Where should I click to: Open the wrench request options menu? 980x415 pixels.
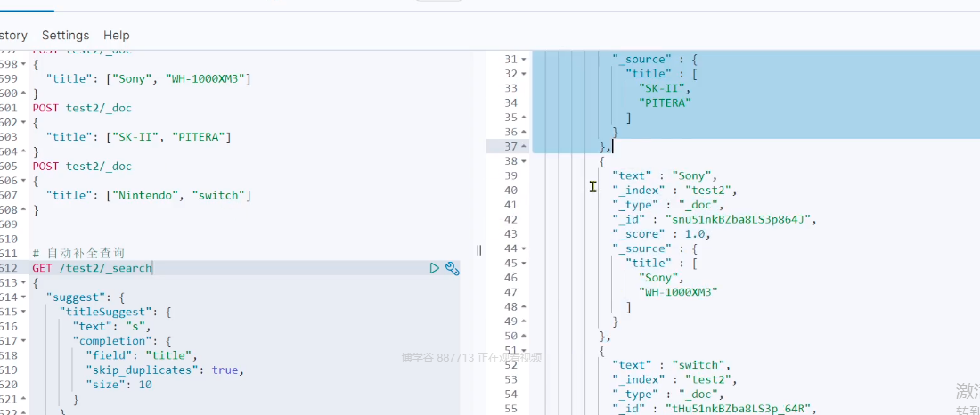(x=453, y=268)
